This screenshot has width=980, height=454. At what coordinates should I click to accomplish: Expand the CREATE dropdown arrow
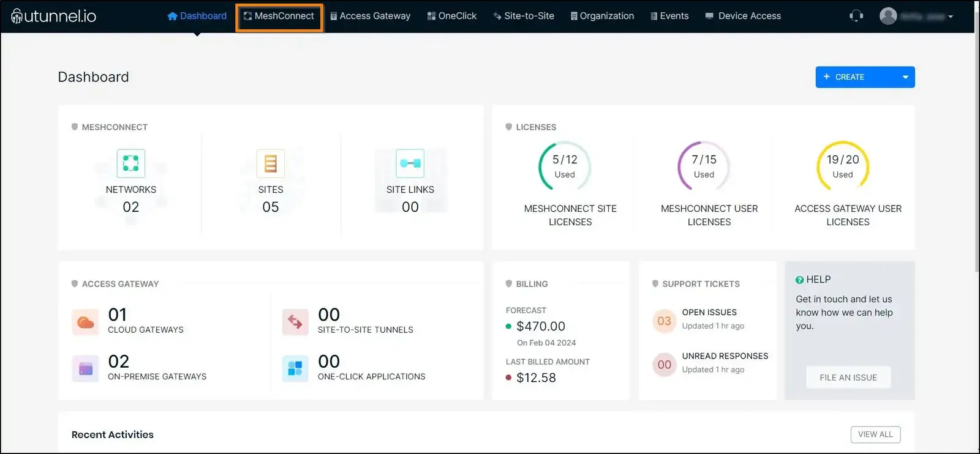coord(905,77)
